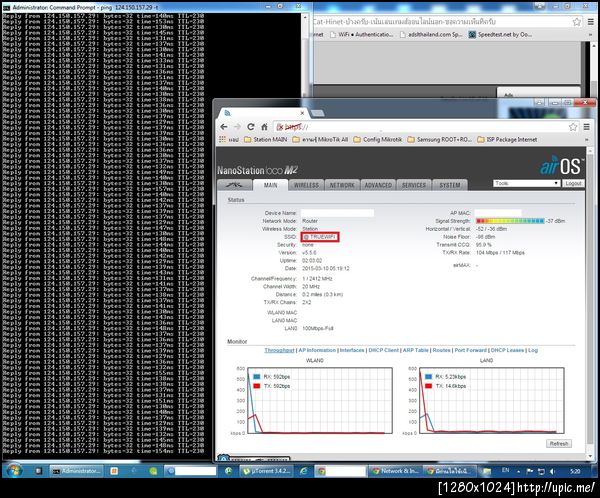Open the Apps shortcut in the bookmarks bar
Image resolution: width=600 pixels, height=498 pixels.
[228, 140]
